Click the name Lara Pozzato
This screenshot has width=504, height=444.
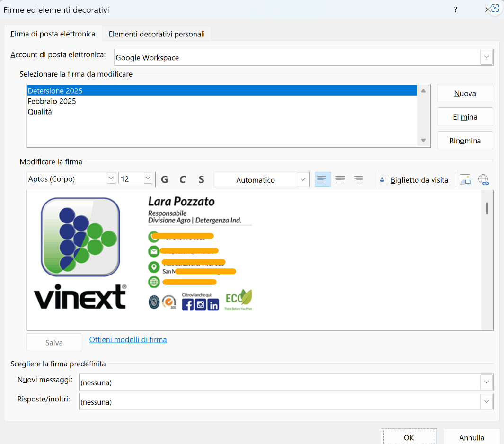[x=181, y=202]
